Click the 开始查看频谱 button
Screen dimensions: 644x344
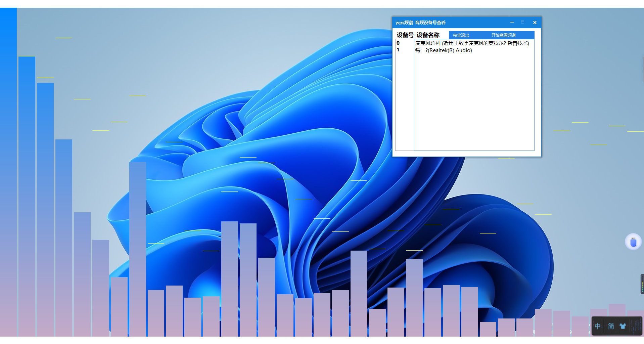click(x=503, y=35)
